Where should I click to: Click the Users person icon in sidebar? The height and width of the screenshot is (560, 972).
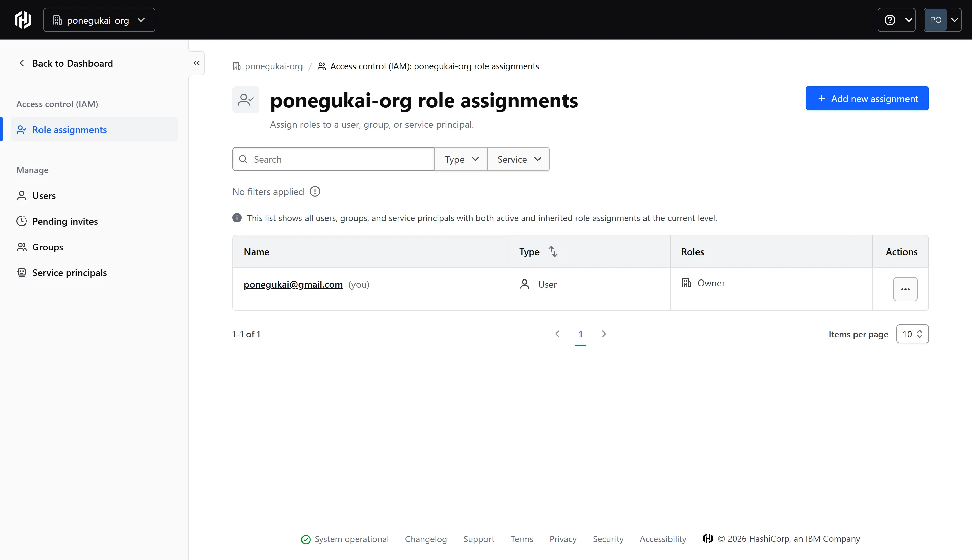[x=22, y=196]
